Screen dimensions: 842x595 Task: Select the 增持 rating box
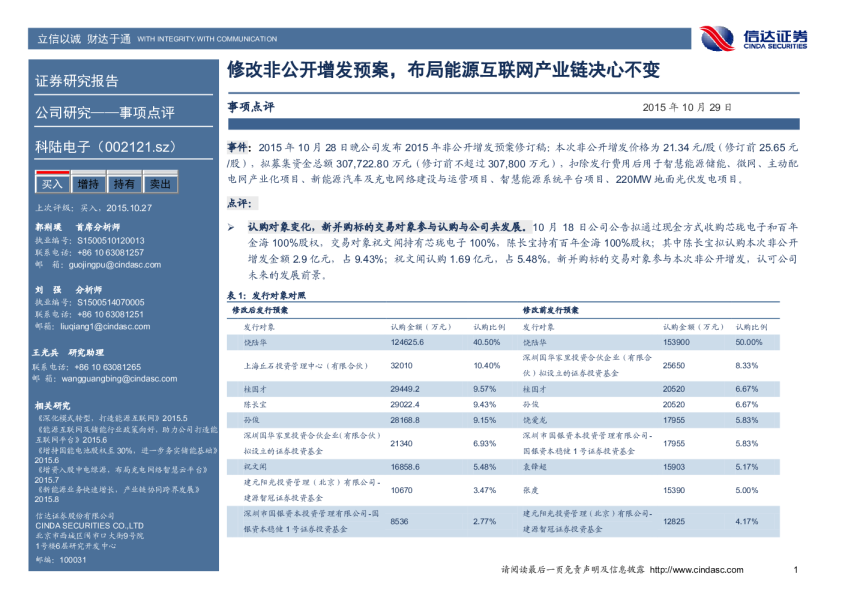click(88, 184)
